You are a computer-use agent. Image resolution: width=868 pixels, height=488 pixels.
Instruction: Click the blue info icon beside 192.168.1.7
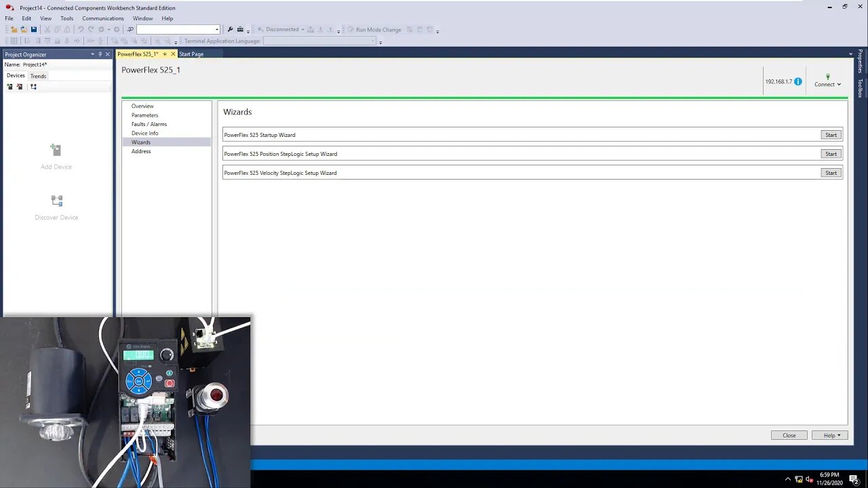click(798, 81)
